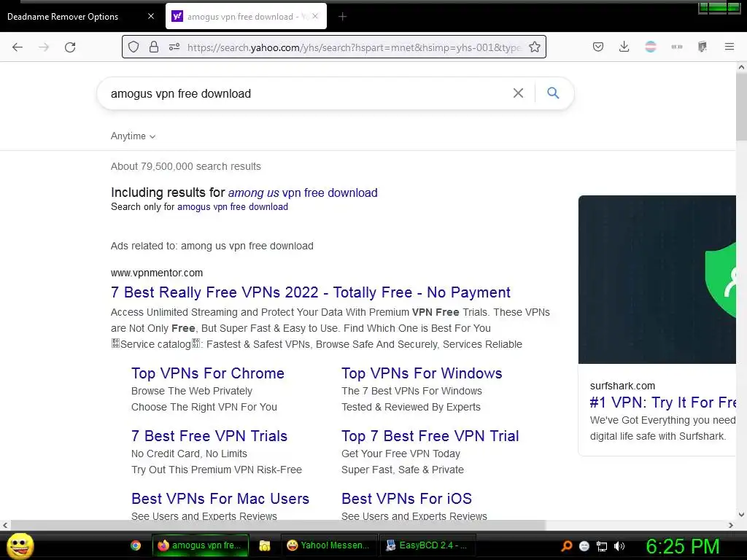Switch to EasyBCD 2.4 taskbar window
This screenshot has height=560, width=747.
427,545
